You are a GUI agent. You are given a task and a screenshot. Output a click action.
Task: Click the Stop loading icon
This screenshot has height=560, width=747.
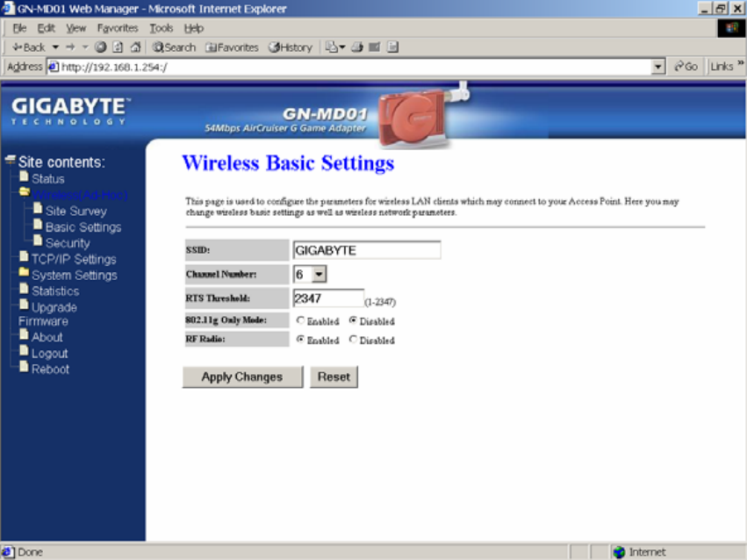pos(101,47)
